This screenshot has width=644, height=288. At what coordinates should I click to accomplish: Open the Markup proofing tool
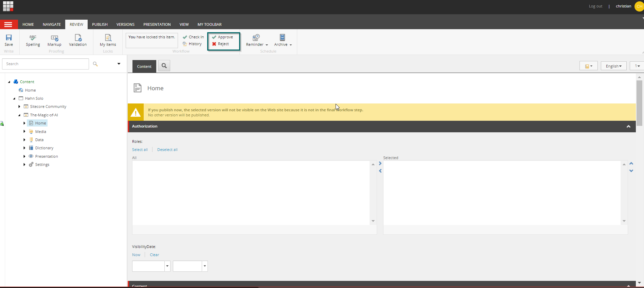(54, 40)
